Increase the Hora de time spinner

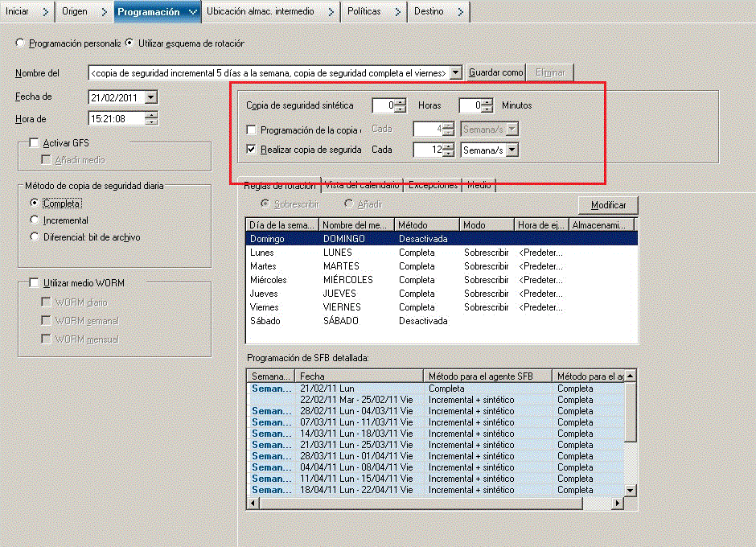[150, 116]
